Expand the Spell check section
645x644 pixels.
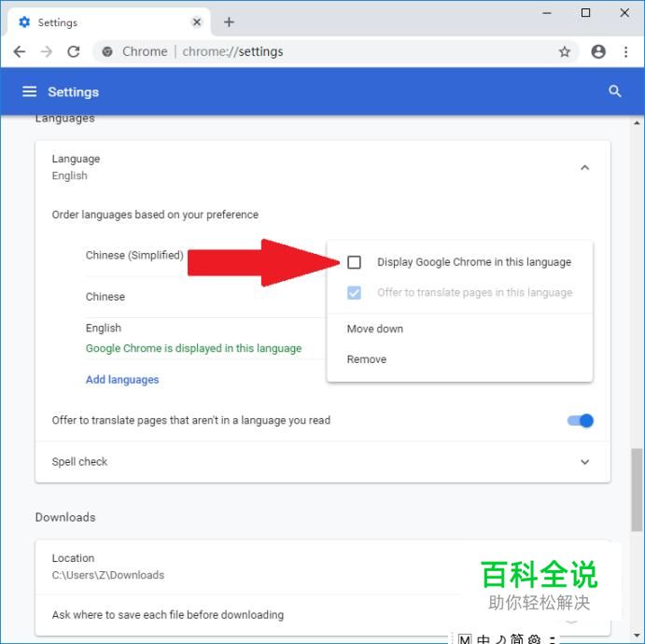(584, 462)
